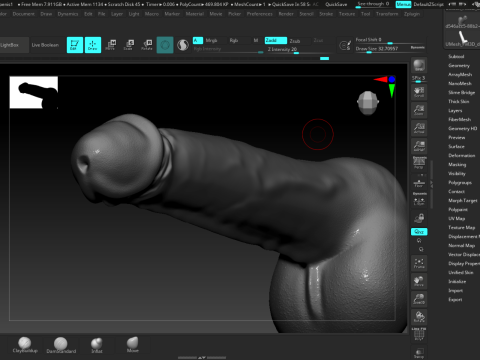Toggle the Gizmo 3D sphere icon
The height and width of the screenshot is (360, 480).
[x=165, y=45]
